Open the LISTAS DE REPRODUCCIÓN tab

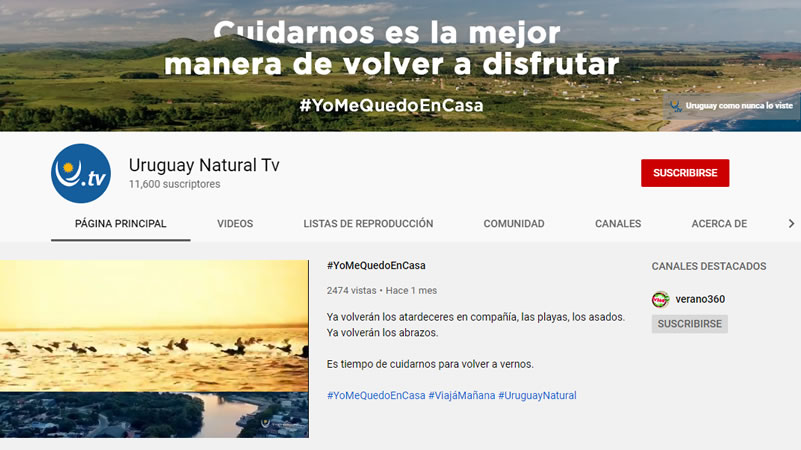(x=368, y=224)
